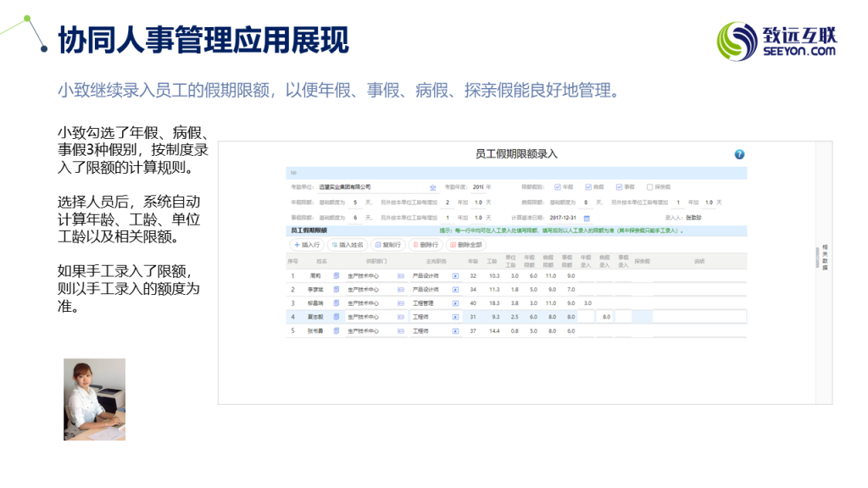Uncheck the 年假 checkbox
Viewport: 868px width, 488px height.
557,187
